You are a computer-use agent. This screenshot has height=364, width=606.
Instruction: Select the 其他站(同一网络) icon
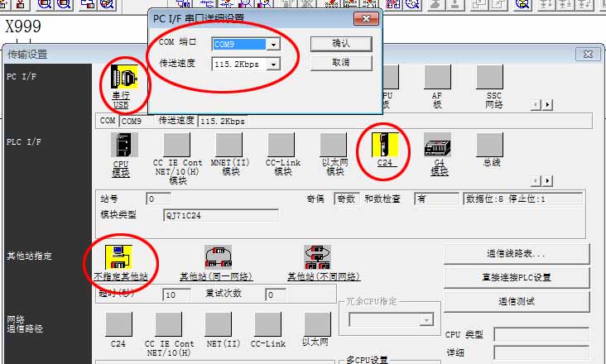217,257
